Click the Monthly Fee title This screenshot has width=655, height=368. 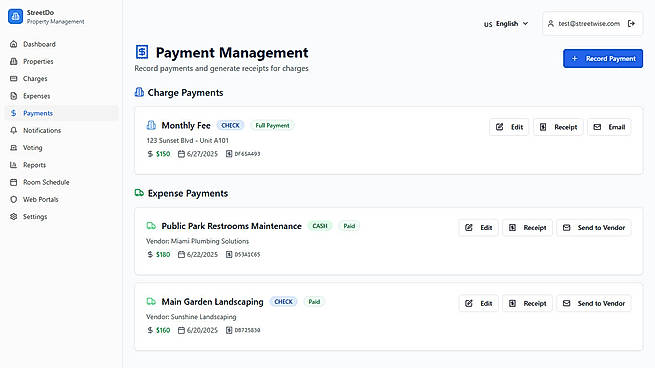point(186,125)
